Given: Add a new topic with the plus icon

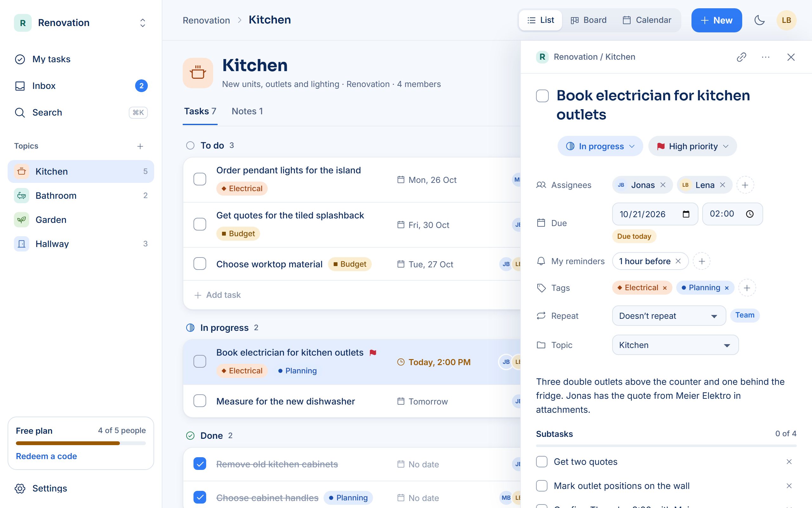Looking at the screenshot, I should tap(140, 146).
